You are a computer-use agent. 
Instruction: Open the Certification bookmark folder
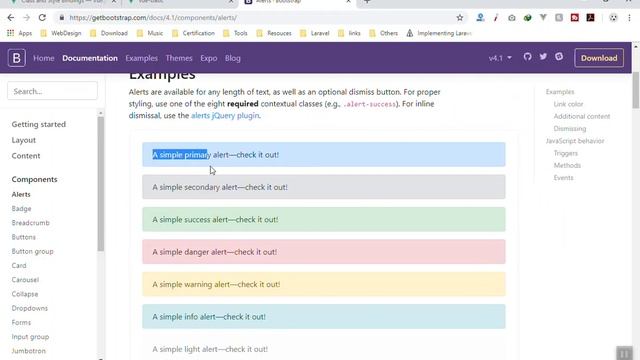click(193, 33)
